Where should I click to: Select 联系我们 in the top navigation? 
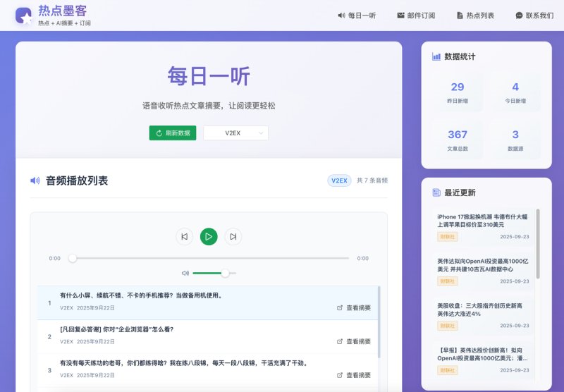click(534, 16)
